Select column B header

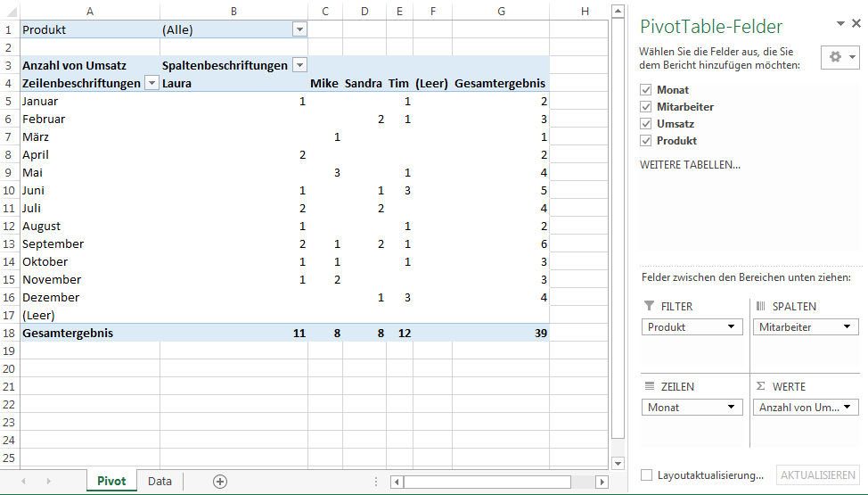233,11
